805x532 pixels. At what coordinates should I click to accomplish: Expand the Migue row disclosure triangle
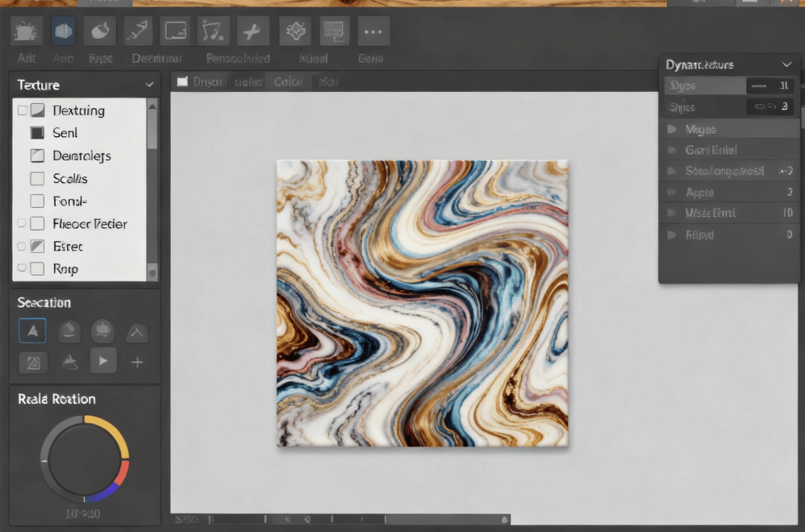coord(671,129)
